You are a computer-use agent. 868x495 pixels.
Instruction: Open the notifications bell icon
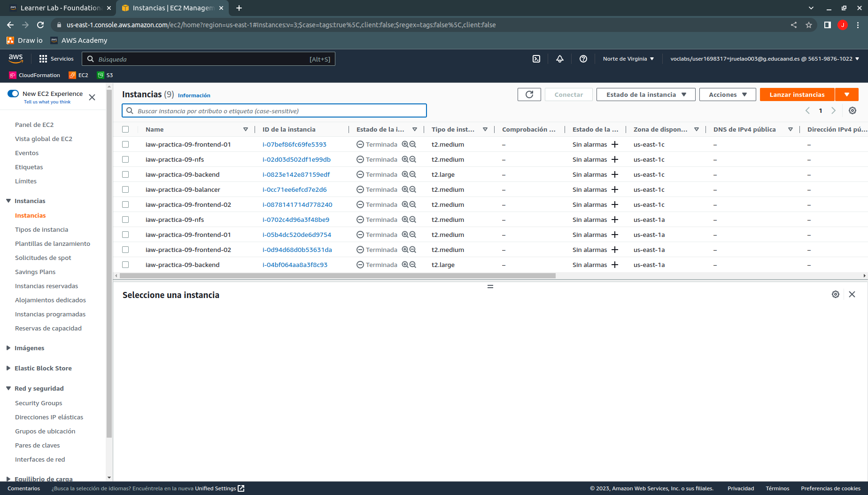coord(560,59)
